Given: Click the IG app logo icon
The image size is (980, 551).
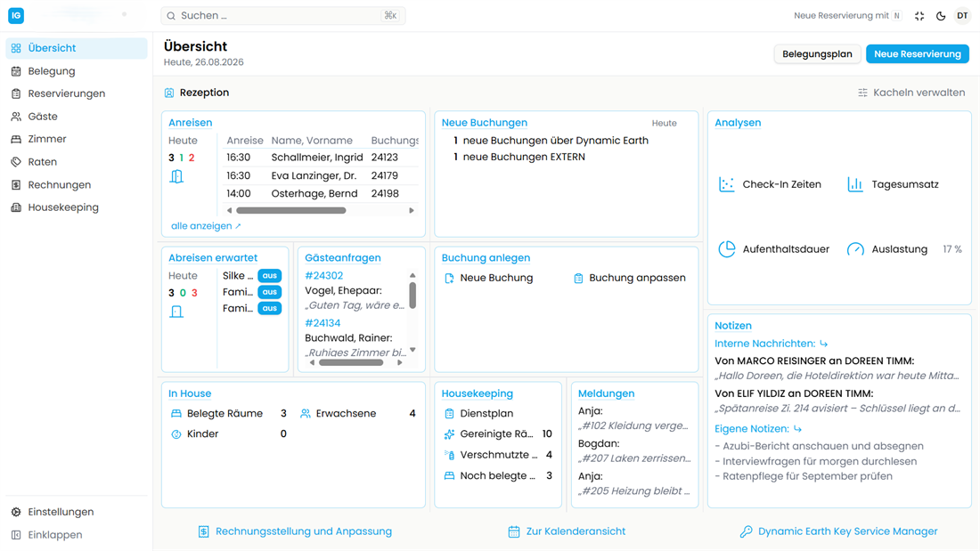Looking at the screenshot, I should (x=16, y=16).
